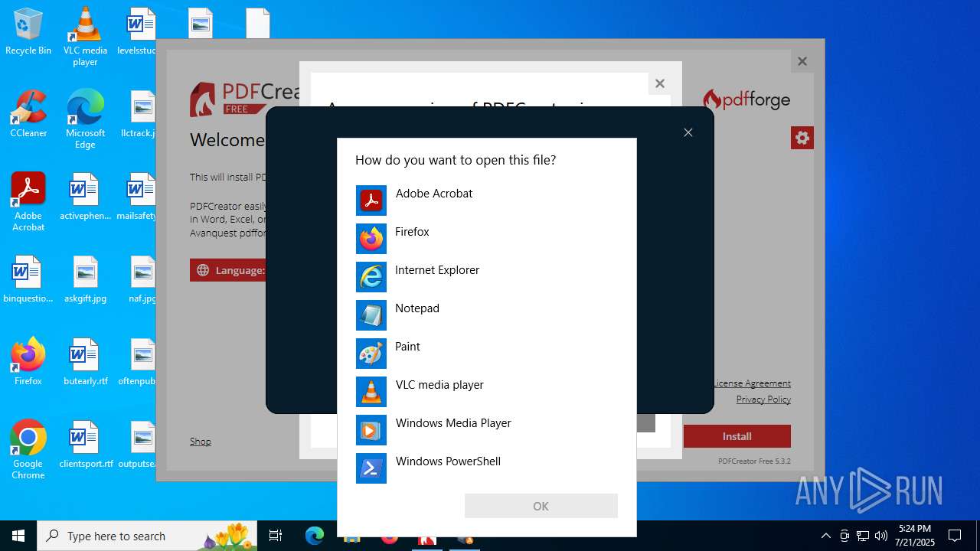Select the Recycle Bin desktop icon
980x551 pixels.
tap(28, 33)
